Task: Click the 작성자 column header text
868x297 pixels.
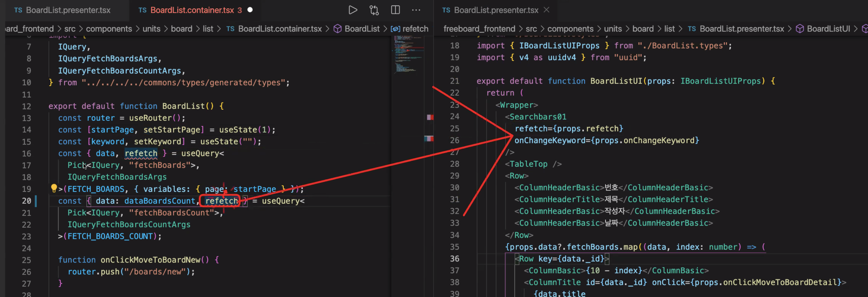Action: tap(615, 211)
